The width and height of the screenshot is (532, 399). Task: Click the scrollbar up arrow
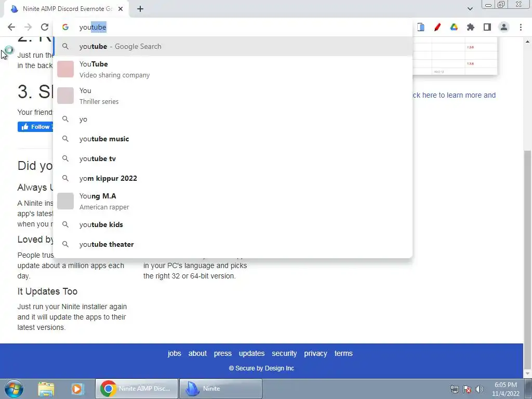527,42
